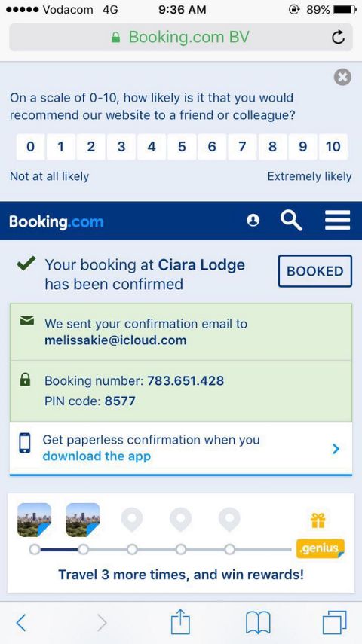
Task: Tap the Safari share icon
Action: click(180, 622)
